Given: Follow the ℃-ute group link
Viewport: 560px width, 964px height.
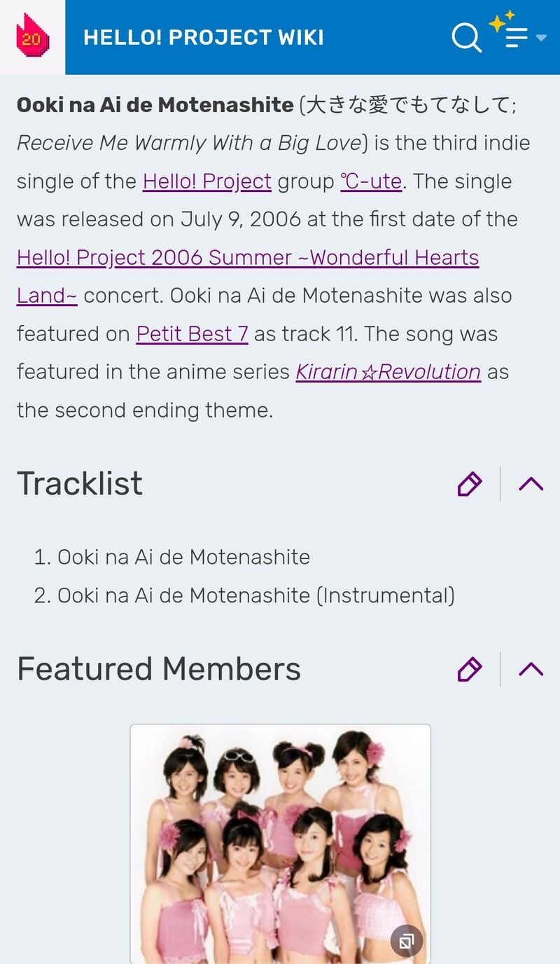Looking at the screenshot, I should tap(371, 181).
